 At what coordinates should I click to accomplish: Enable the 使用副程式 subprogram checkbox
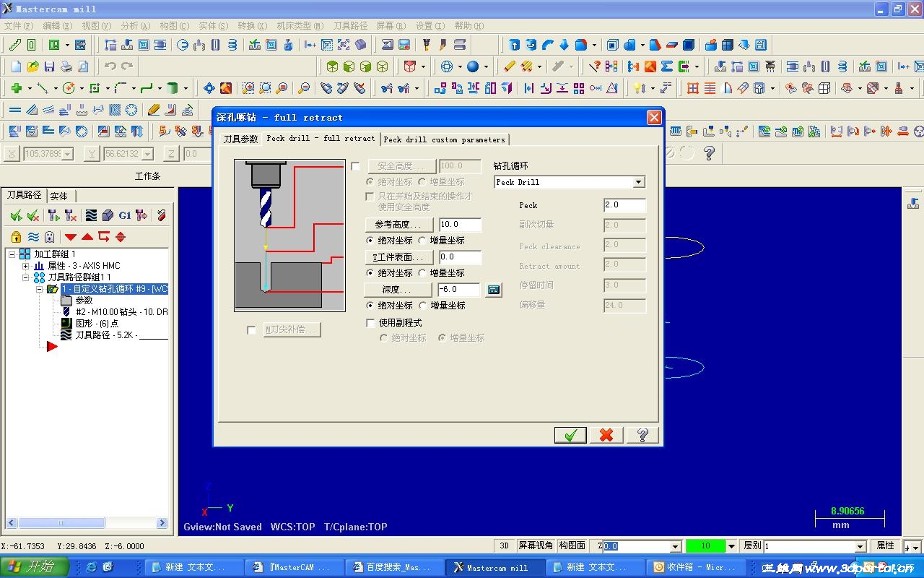click(x=371, y=323)
